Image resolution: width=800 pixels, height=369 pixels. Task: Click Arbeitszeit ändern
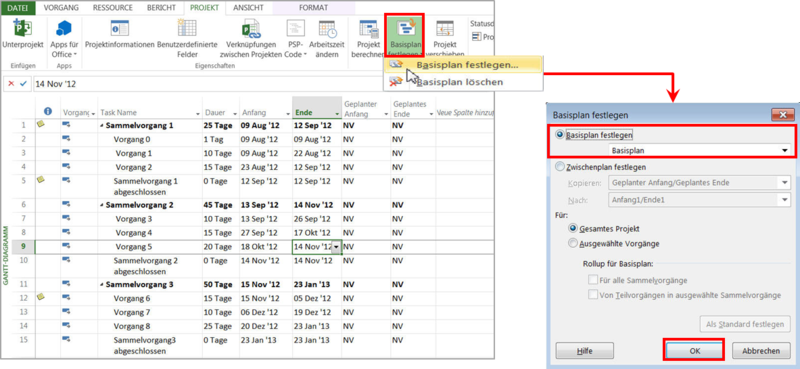(327, 39)
